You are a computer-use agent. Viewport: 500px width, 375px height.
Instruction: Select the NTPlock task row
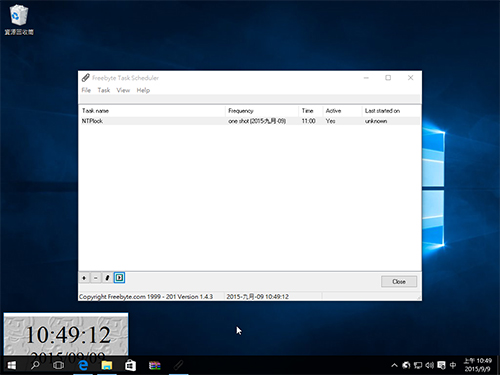249,121
